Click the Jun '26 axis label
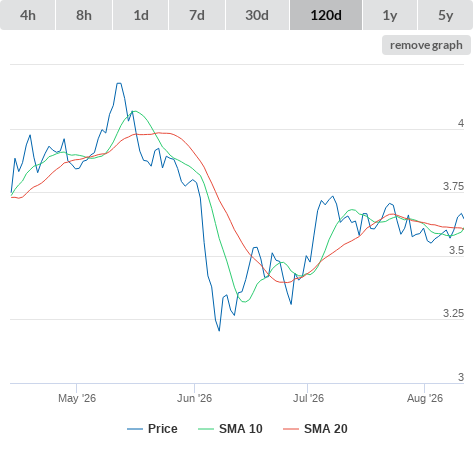 click(194, 398)
